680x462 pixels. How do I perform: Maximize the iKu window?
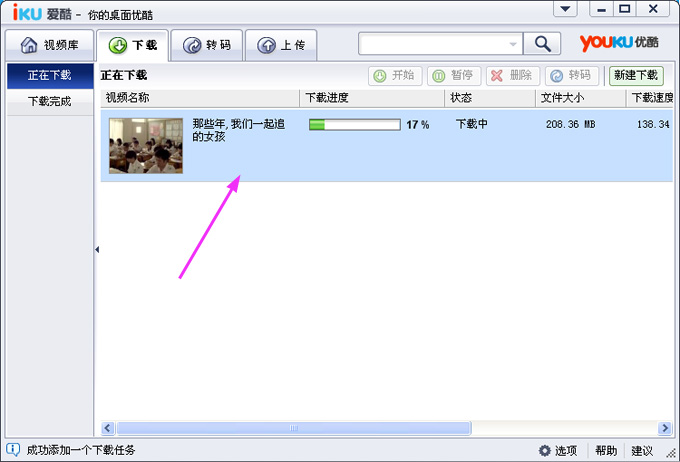click(x=624, y=9)
